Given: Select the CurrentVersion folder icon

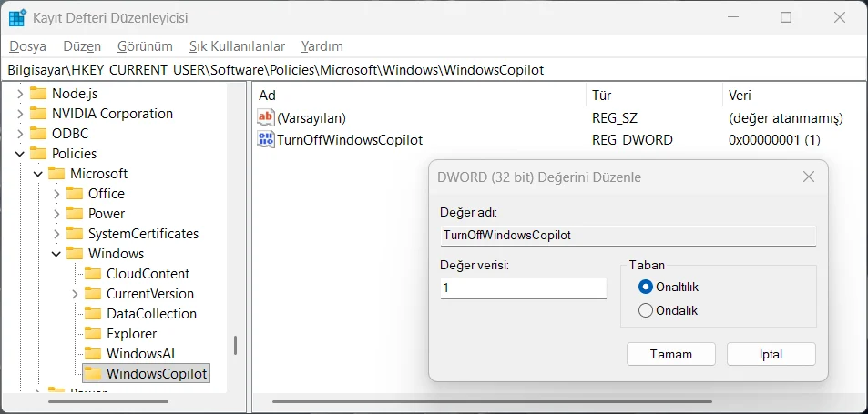Looking at the screenshot, I should tap(93, 294).
